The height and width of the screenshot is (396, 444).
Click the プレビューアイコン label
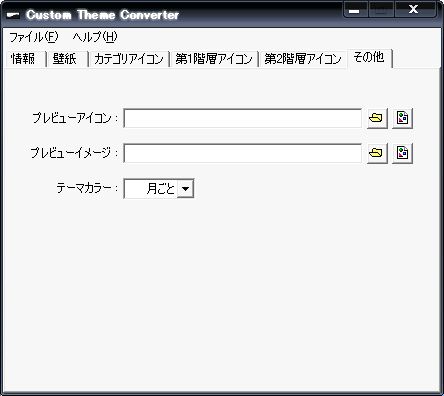click(75, 118)
